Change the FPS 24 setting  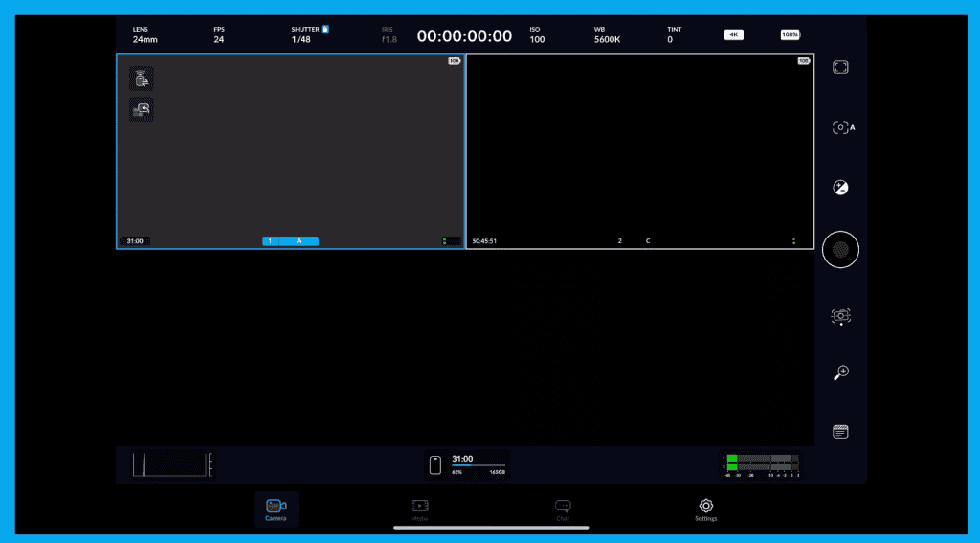click(x=219, y=35)
